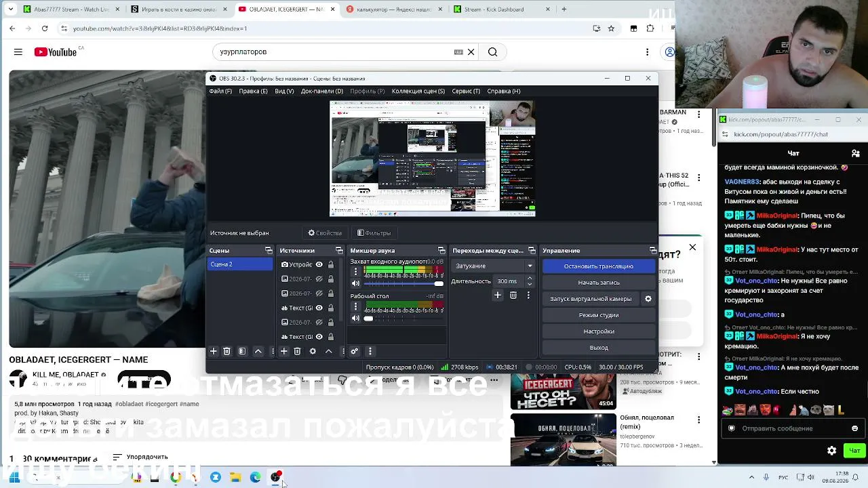The height and width of the screenshot is (488, 868).
Task: Open chat settings gear in Kick chat
Action: 832,451
